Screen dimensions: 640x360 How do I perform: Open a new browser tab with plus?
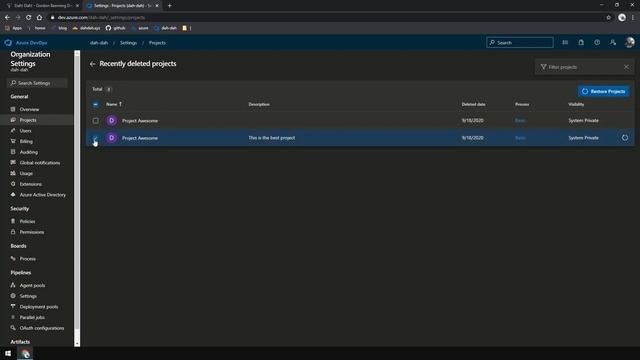pyautogui.click(x=169, y=6)
